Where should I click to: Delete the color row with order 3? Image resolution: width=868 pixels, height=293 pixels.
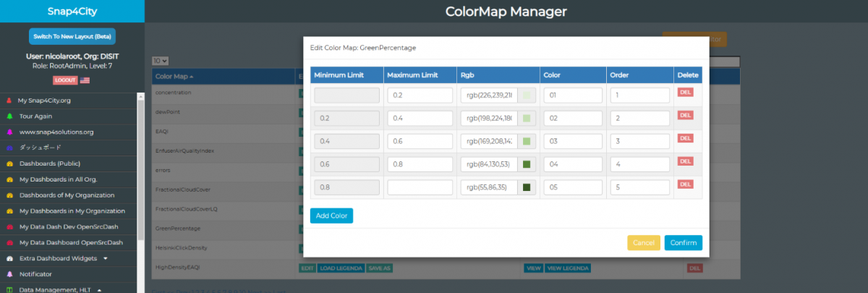click(x=685, y=138)
